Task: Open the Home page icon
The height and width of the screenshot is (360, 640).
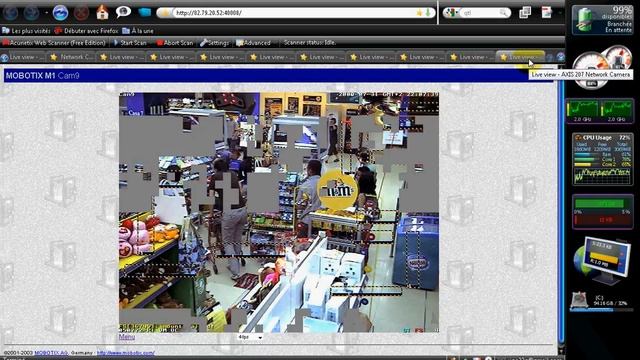Action: point(102,12)
